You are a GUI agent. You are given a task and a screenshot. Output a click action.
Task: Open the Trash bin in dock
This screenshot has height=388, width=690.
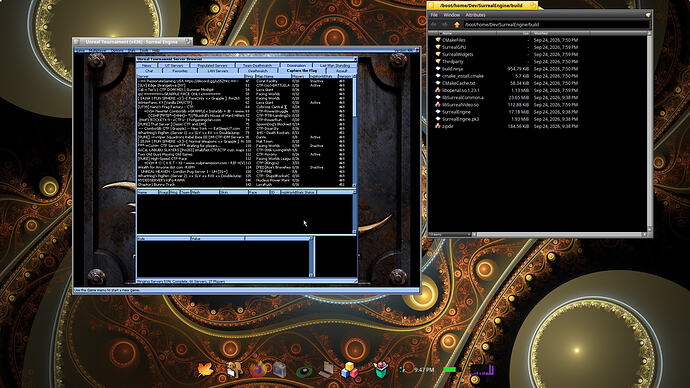coord(381,370)
